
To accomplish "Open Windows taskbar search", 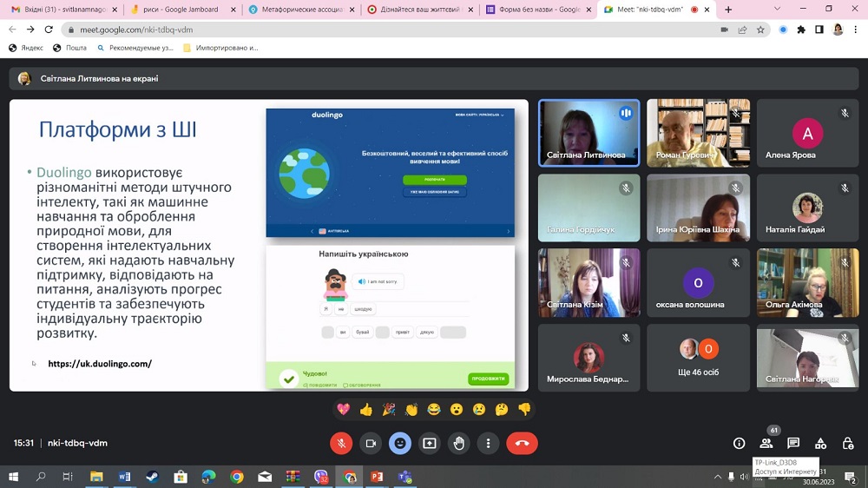I will (41, 477).
